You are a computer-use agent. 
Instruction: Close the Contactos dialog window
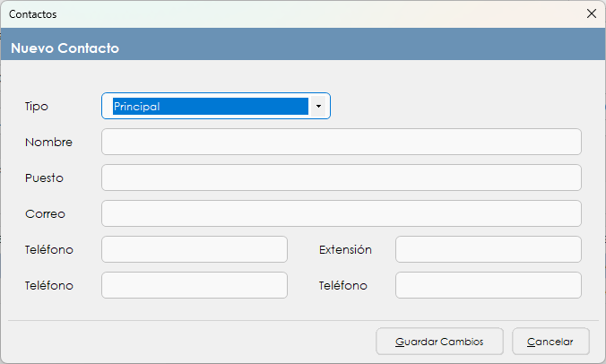591,13
